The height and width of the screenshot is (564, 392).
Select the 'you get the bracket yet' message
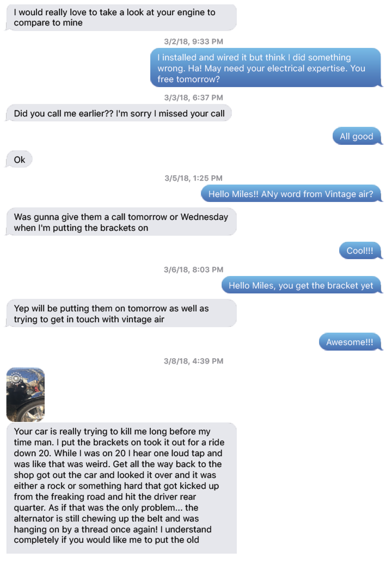tap(301, 286)
